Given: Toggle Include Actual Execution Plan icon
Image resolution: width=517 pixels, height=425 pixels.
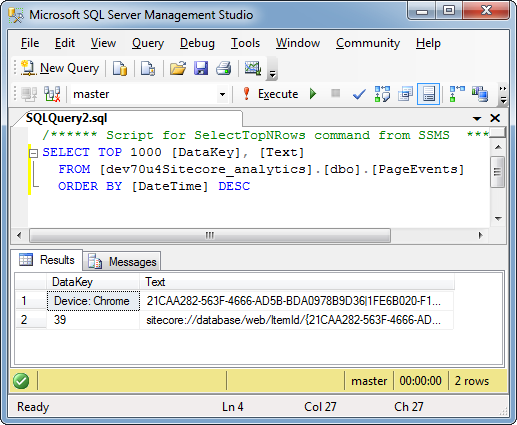Looking at the screenshot, I should click(457, 94).
